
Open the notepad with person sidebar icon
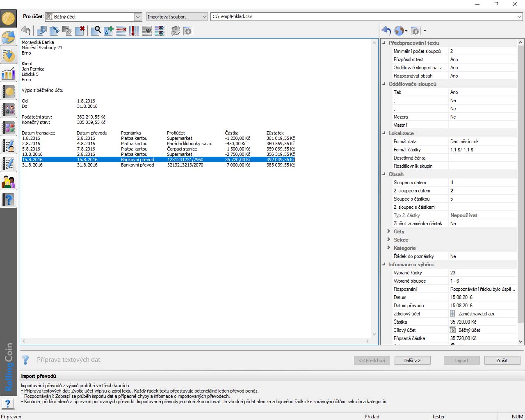(x=8, y=146)
